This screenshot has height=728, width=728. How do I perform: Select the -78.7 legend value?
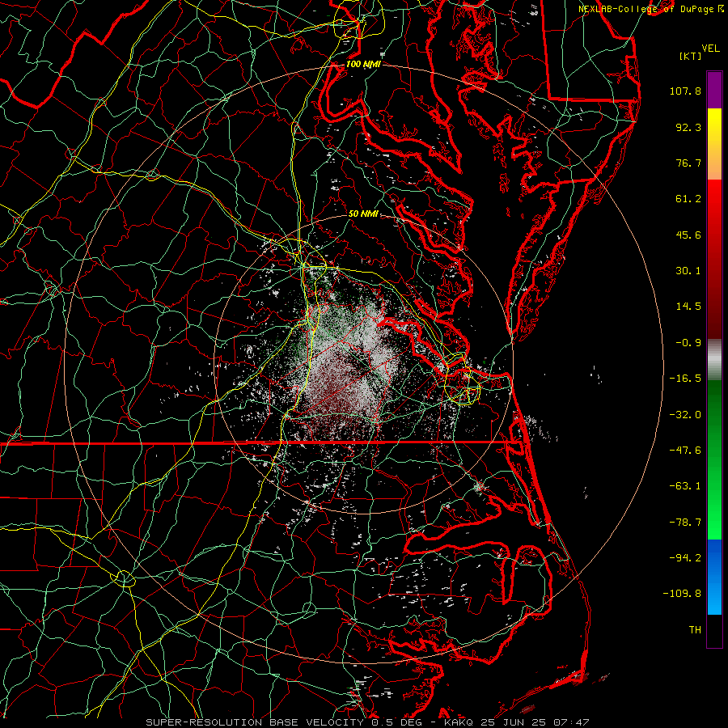coord(685,523)
